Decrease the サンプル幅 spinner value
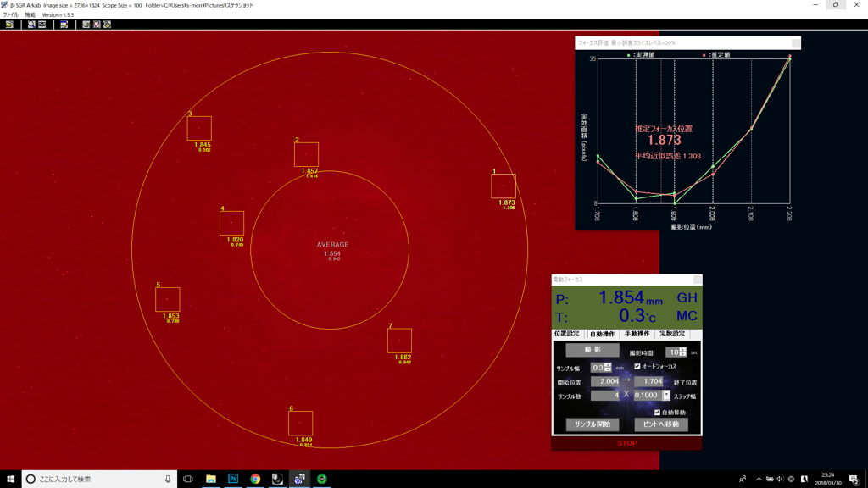The image size is (868, 488). coord(608,370)
